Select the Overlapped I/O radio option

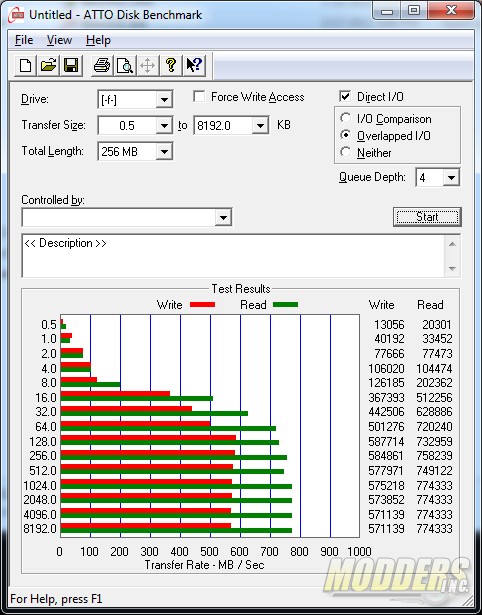346,135
